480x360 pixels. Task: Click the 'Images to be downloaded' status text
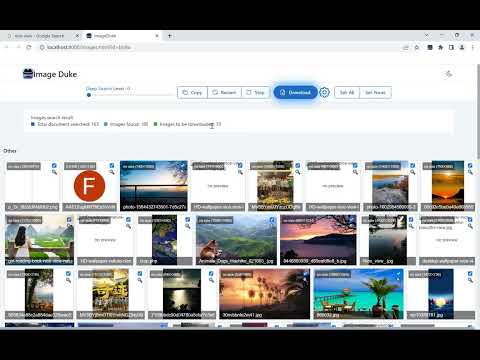click(190, 124)
